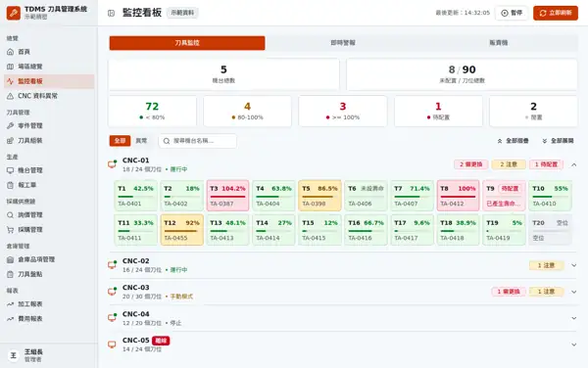Click the TDMS wrench logo icon
Viewport: 588px width, 368px height.
click(x=14, y=13)
